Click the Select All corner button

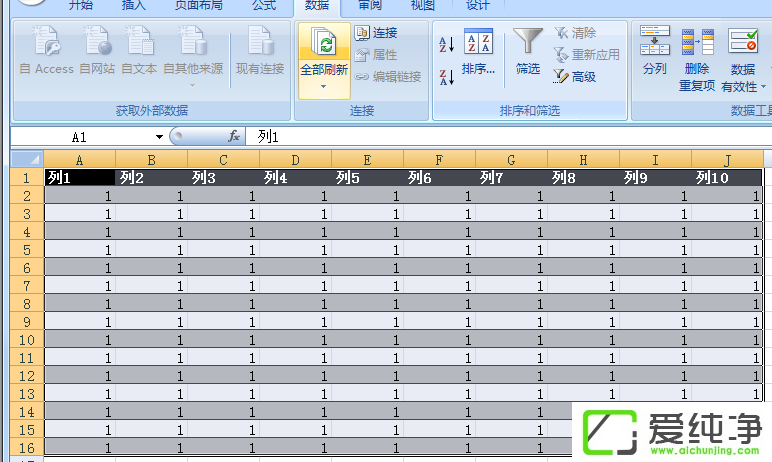tap(27, 160)
